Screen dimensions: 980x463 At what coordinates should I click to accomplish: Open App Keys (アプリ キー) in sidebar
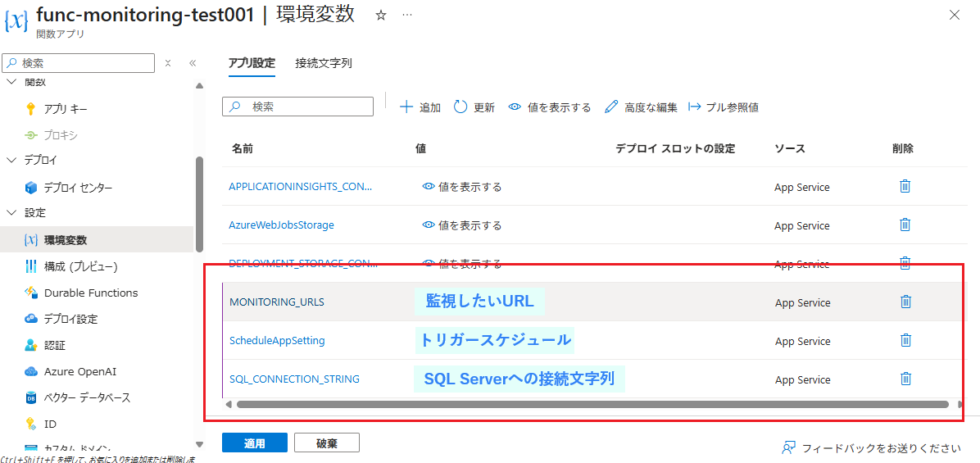pos(65,109)
